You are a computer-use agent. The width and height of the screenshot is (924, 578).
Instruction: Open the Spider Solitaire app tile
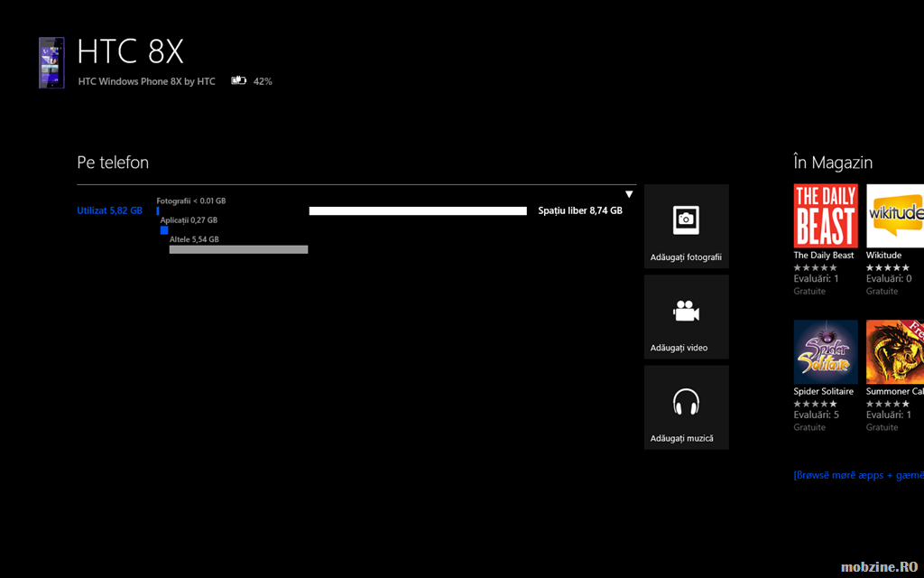click(826, 352)
